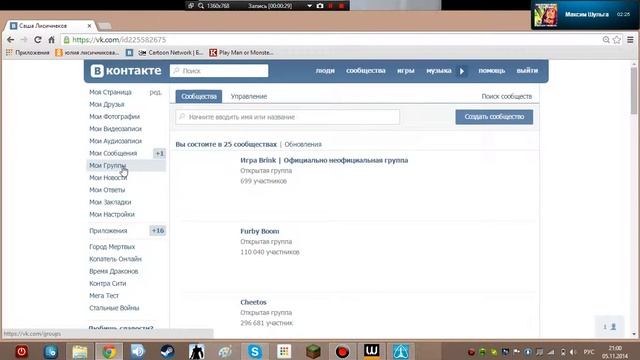Focus the community name filter field
The width and height of the screenshot is (640, 360).
click(x=288, y=117)
